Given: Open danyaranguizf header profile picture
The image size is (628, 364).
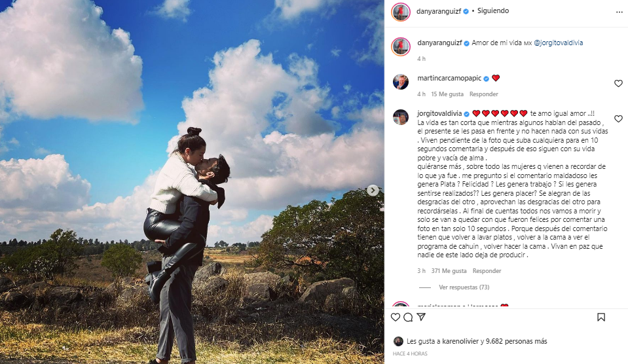Looking at the screenshot, I should (x=401, y=12).
